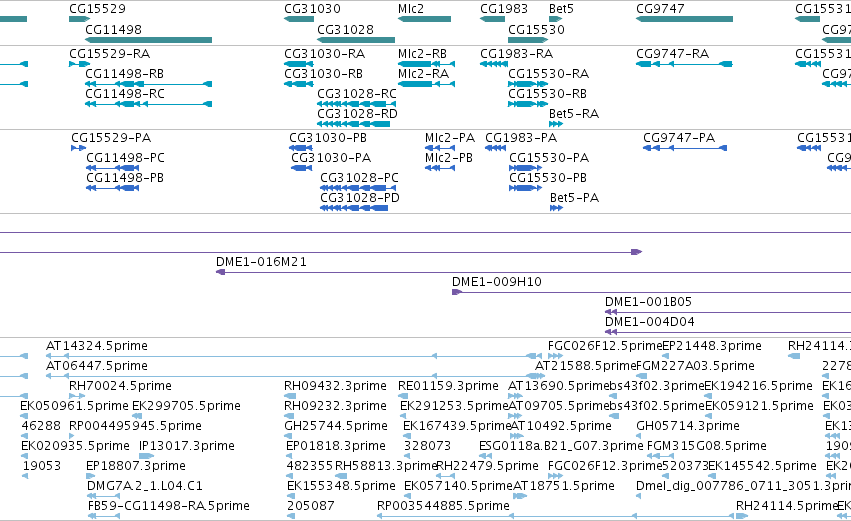Open transcript CG1983-RA
The width and height of the screenshot is (851, 521).
(x=517, y=54)
